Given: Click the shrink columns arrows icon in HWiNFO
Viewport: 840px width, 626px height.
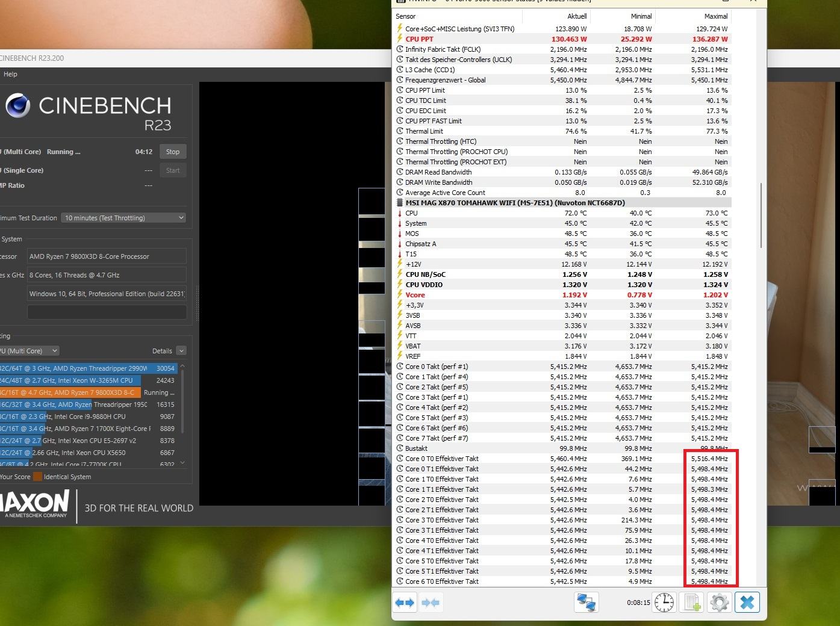Looking at the screenshot, I should pyautogui.click(x=431, y=603).
